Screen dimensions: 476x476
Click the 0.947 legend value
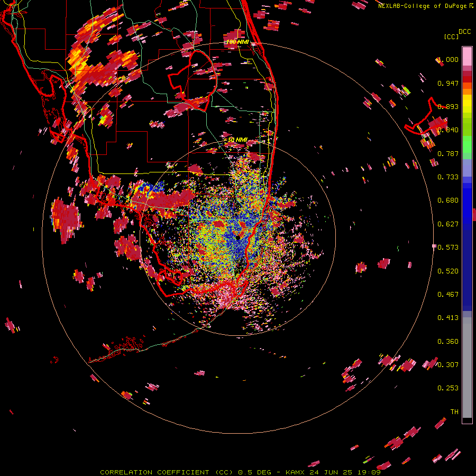tap(448, 83)
